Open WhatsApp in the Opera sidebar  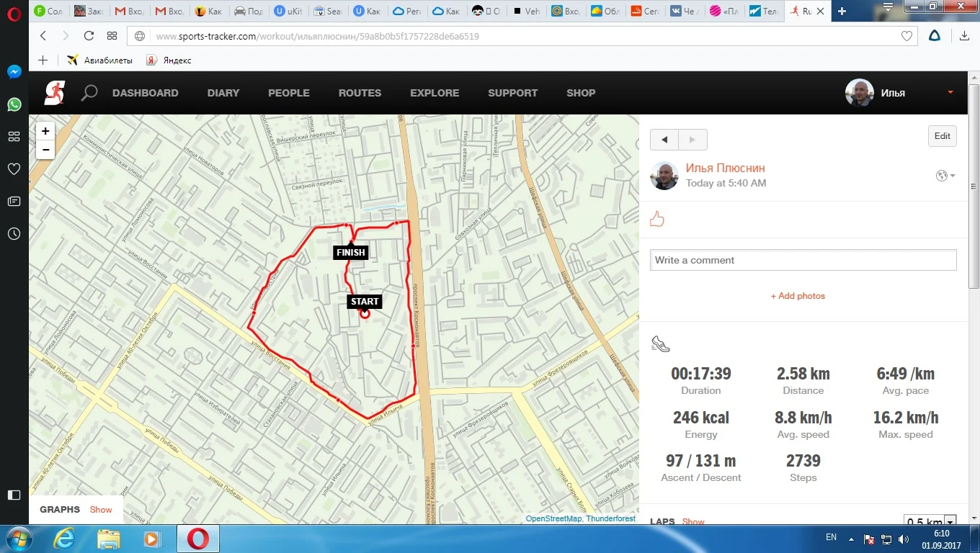[14, 104]
